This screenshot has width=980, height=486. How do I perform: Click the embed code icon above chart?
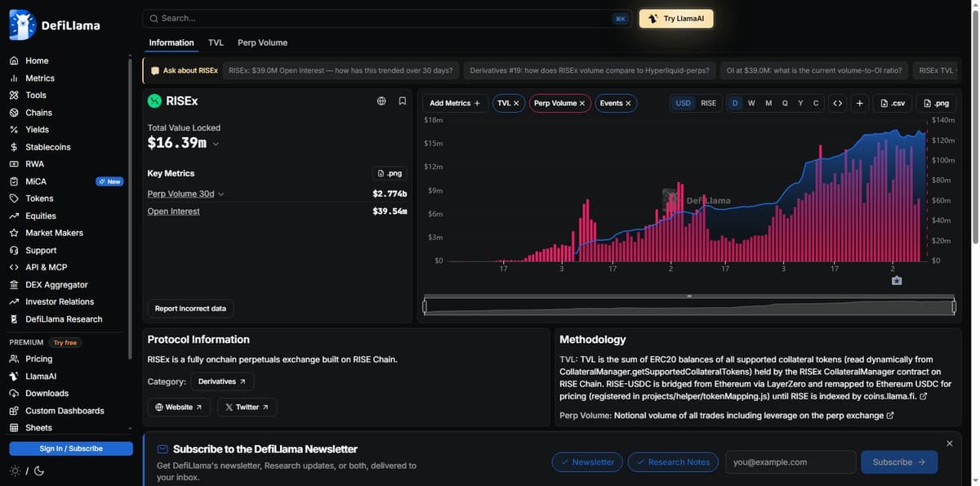pyautogui.click(x=837, y=103)
